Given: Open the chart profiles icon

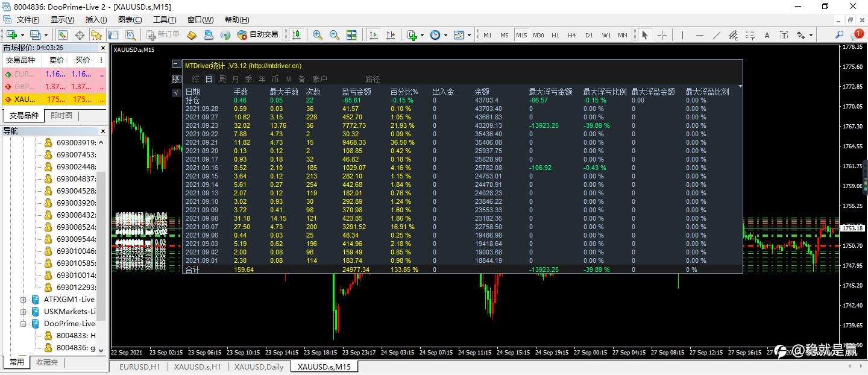Looking at the screenshot, I should 34,35.
